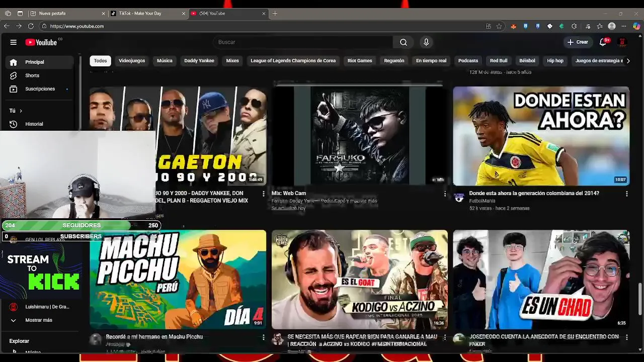Go back with the browser back arrow
This screenshot has height=362, width=644.
[x=7, y=26]
